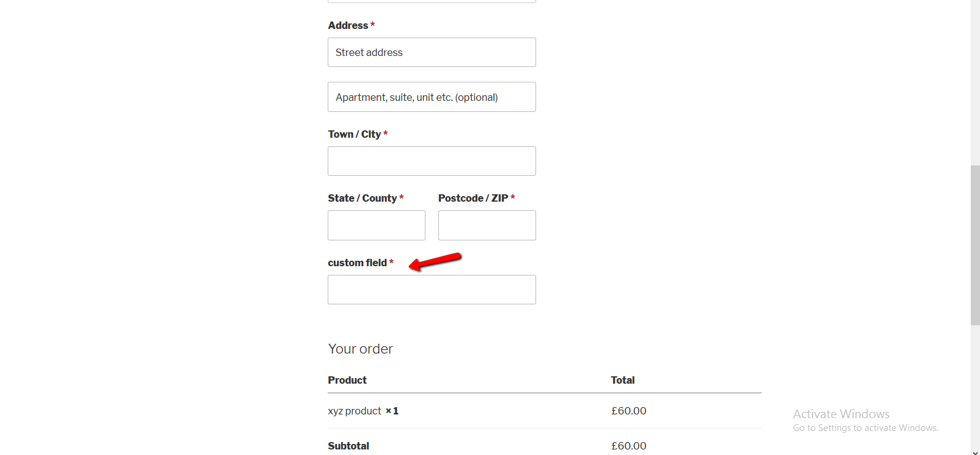Viewport: 980px width, 455px height.
Task: Click the Address field label
Action: 348,25
